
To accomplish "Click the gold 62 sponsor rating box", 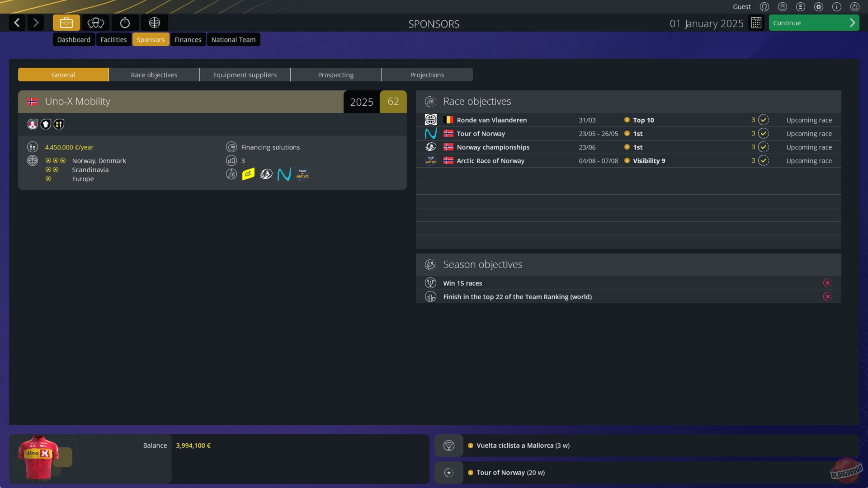I will (x=393, y=101).
